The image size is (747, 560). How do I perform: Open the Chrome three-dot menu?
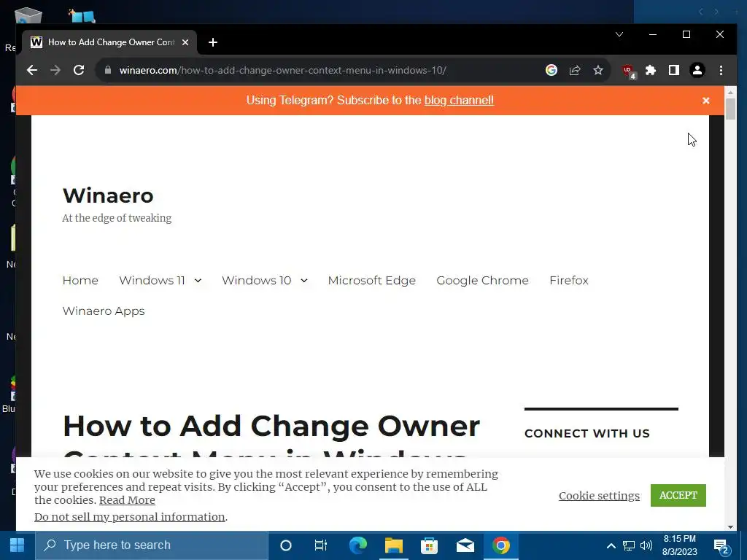pyautogui.click(x=721, y=71)
